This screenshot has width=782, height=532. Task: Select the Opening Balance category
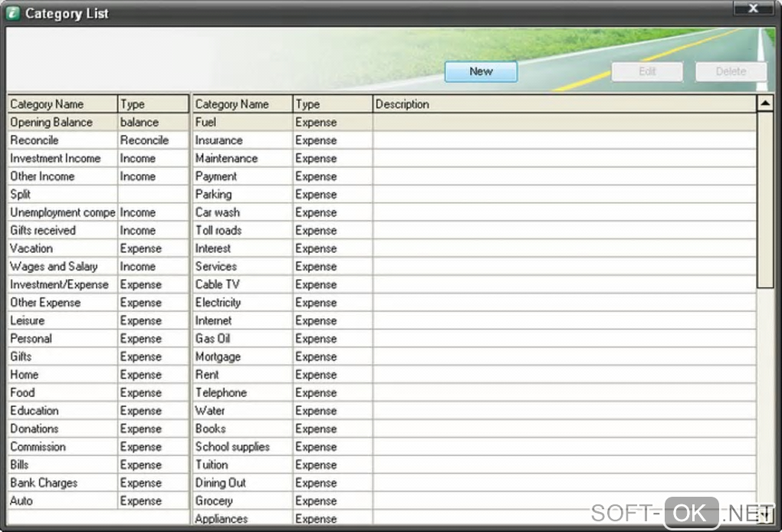(98, 122)
